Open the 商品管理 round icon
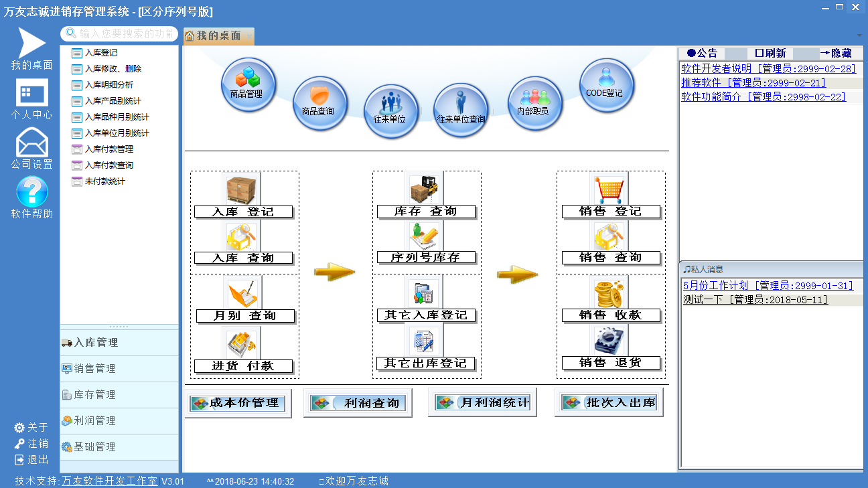Screen dimensions: 868x488 pyautogui.click(x=248, y=85)
